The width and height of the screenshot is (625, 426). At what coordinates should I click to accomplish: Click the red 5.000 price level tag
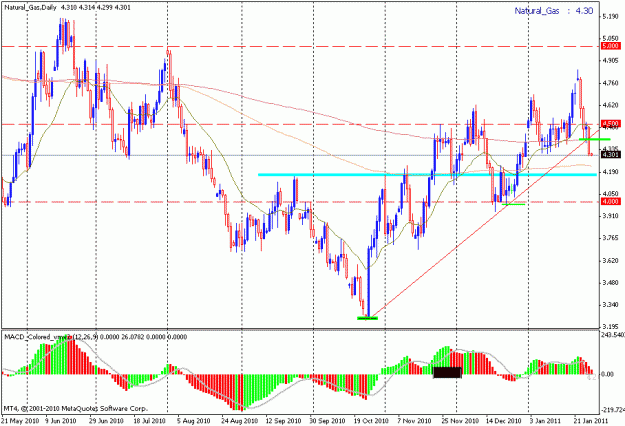pyautogui.click(x=611, y=46)
